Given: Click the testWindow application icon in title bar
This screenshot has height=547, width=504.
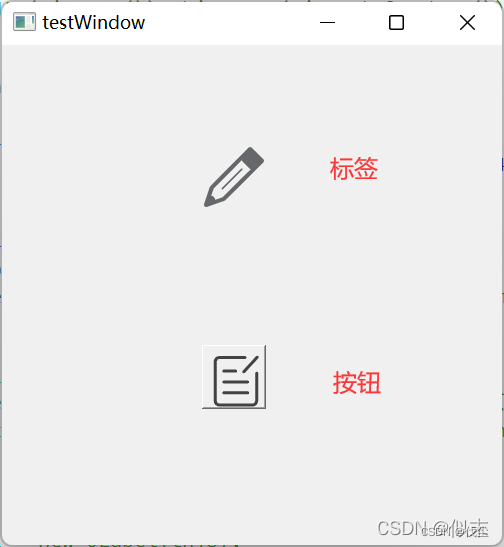Looking at the screenshot, I should pyautogui.click(x=24, y=22).
